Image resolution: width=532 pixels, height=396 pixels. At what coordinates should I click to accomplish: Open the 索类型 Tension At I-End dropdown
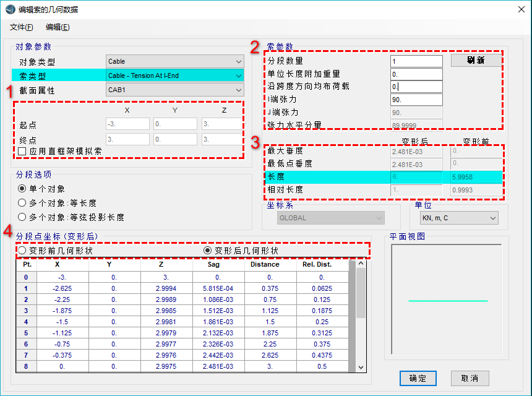pos(175,75)
